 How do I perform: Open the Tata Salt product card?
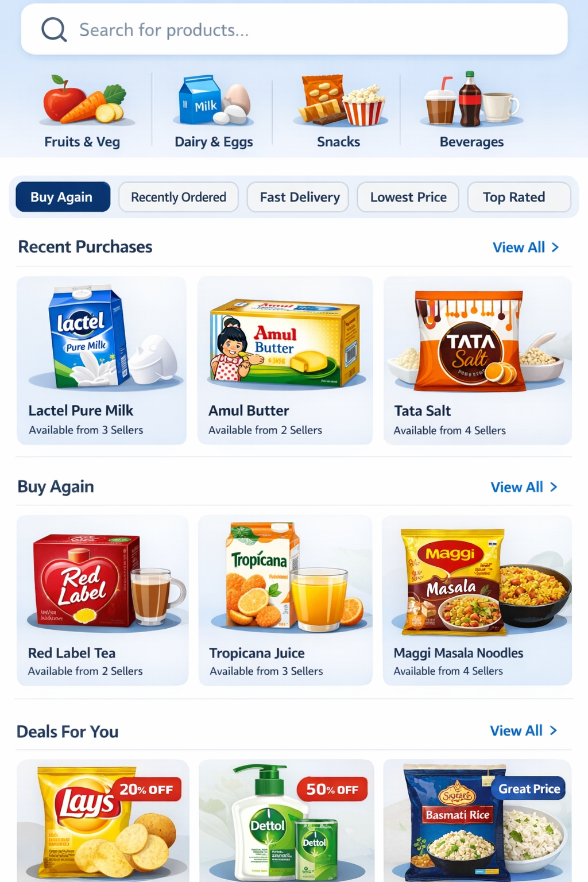pyautogui.click(x=477, y=361)
